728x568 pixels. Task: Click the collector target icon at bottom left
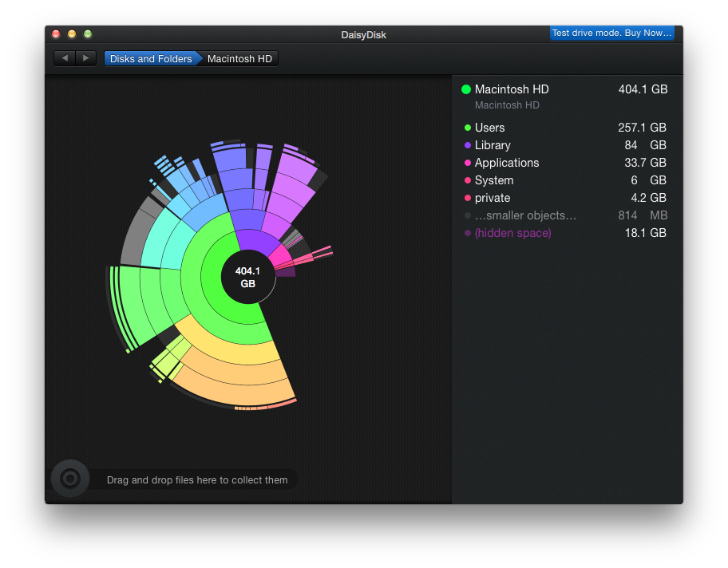[x=70, y=479]
